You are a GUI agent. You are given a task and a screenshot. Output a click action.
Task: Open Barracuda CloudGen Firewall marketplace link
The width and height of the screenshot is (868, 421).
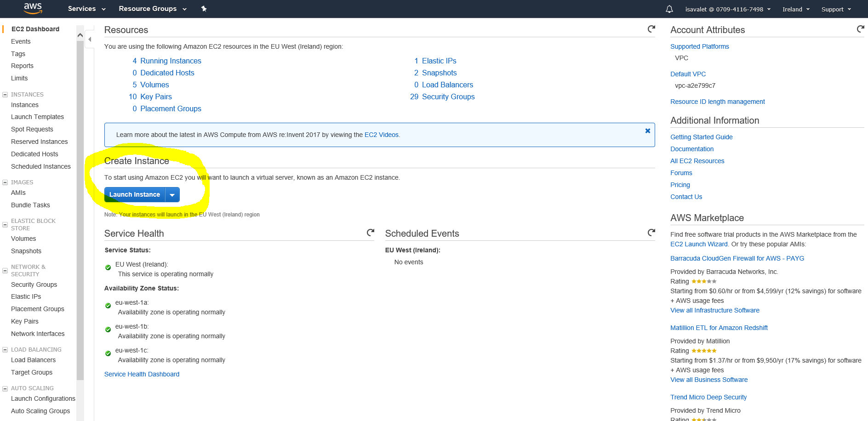[737, 258]
